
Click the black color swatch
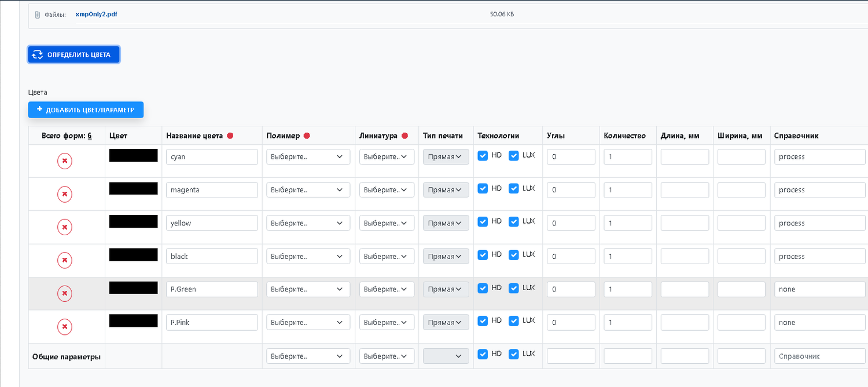tap(134, 255)
